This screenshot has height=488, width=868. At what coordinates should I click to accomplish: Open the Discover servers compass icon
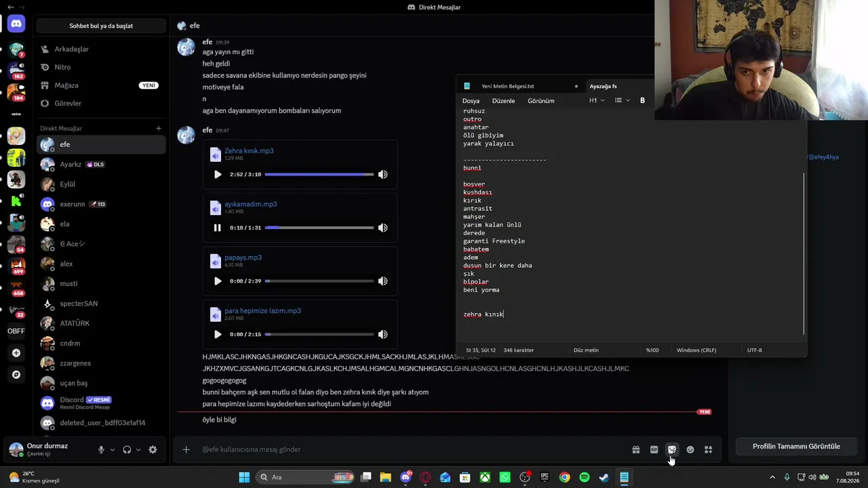16,375
